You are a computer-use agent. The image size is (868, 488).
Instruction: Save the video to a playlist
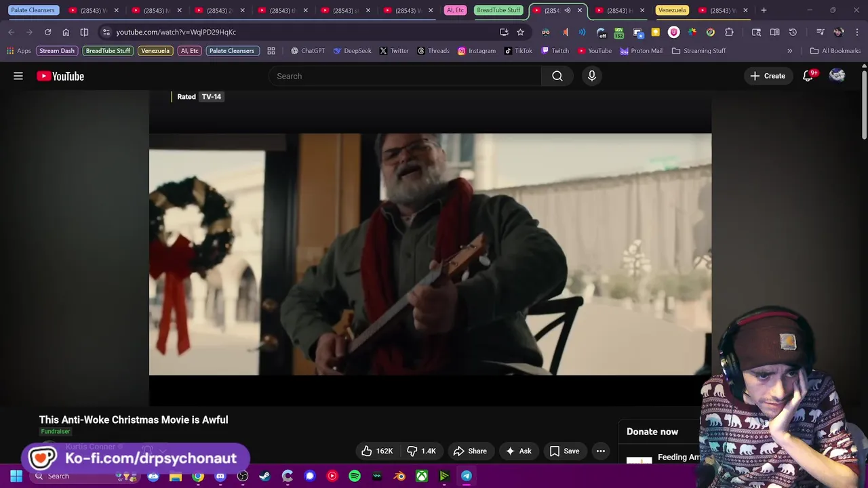(564, 451)
